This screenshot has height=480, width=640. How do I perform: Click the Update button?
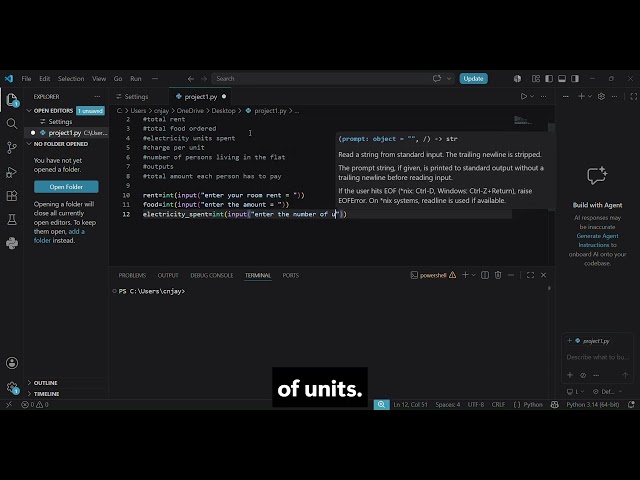[x=473, y=78]
